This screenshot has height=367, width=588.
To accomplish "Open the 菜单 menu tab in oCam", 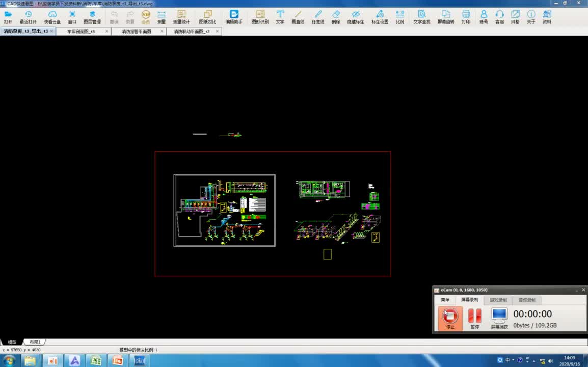I will [445, 300].
